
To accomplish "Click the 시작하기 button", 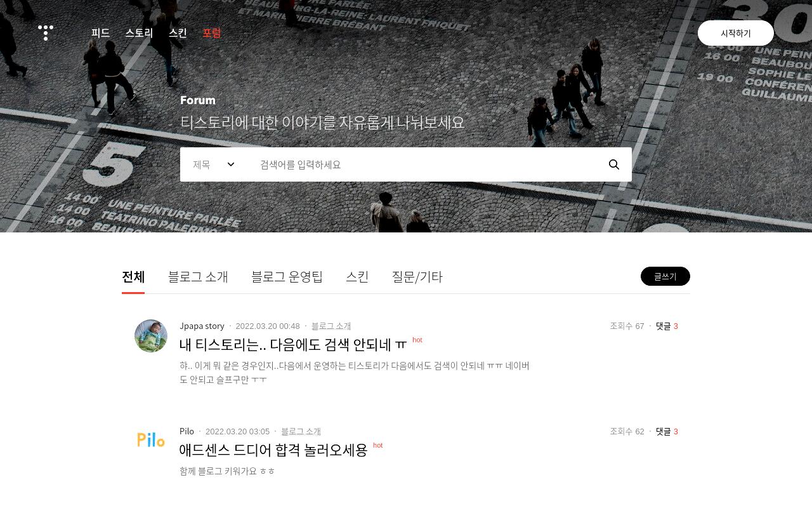I will (736, 33).
